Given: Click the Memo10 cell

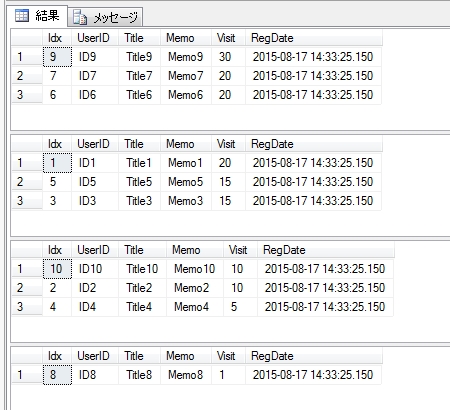Looking at the screenshot, I should pos(195,269).
